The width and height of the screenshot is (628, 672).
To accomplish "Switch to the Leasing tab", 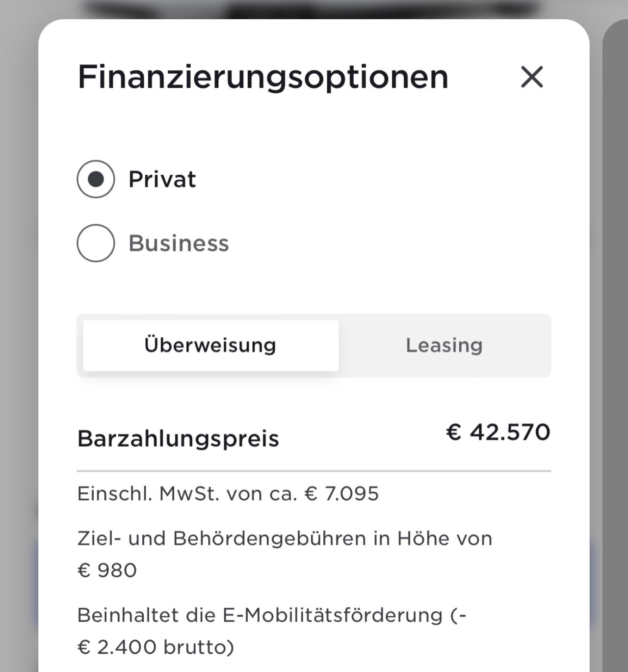I will pos(445,346).
